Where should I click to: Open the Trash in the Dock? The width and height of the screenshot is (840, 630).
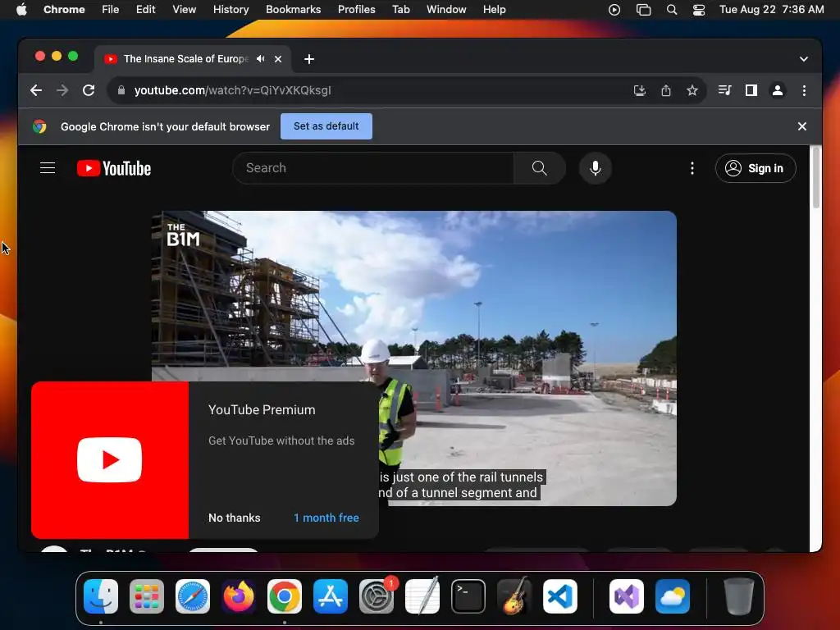pos(739,596)
